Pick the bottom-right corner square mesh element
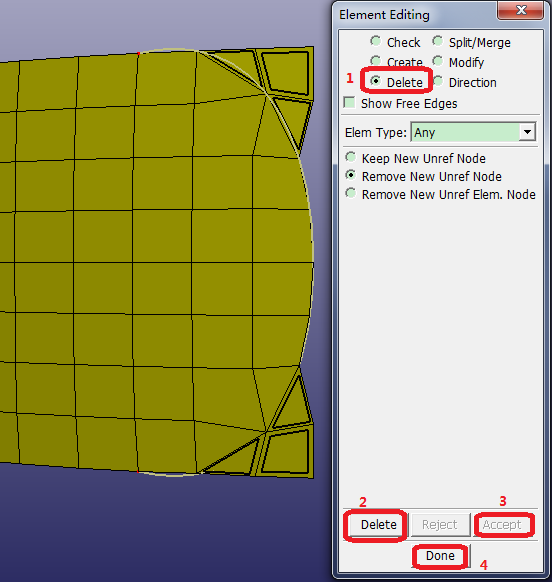 (286, 452)
